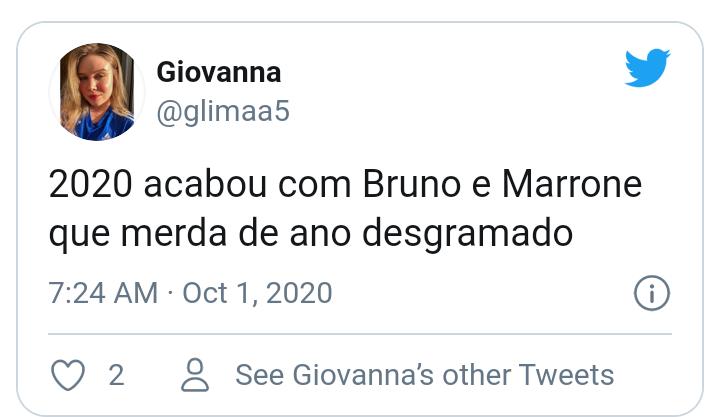Screen dimensions: 720x417
Task: Open the tweet info circle icon
Action: [x=652, y=293]
